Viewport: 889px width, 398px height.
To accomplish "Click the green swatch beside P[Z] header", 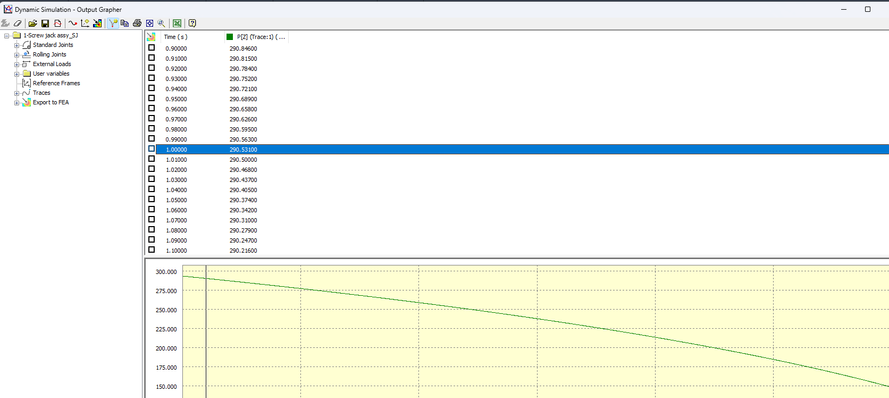I will point(230,37).
